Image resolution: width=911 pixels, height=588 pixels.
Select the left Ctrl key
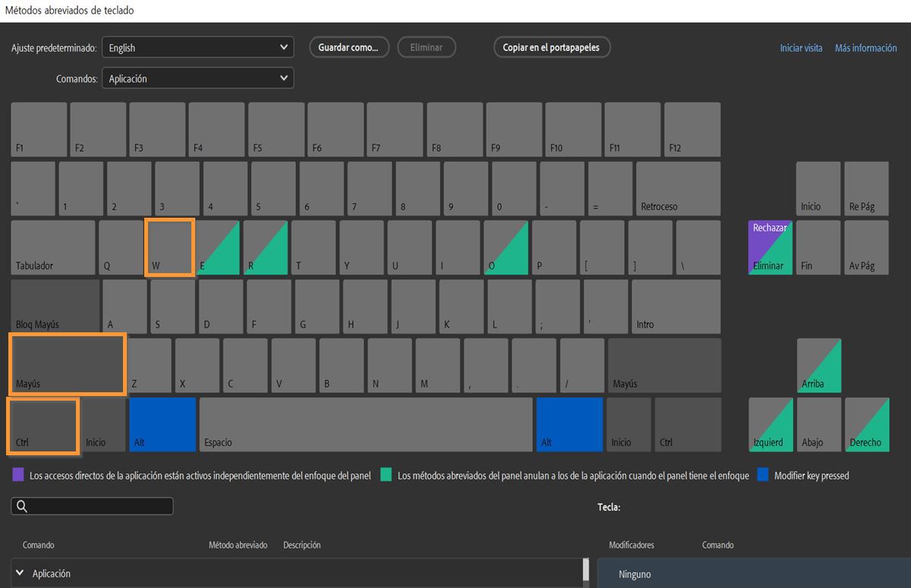[44, 425]
